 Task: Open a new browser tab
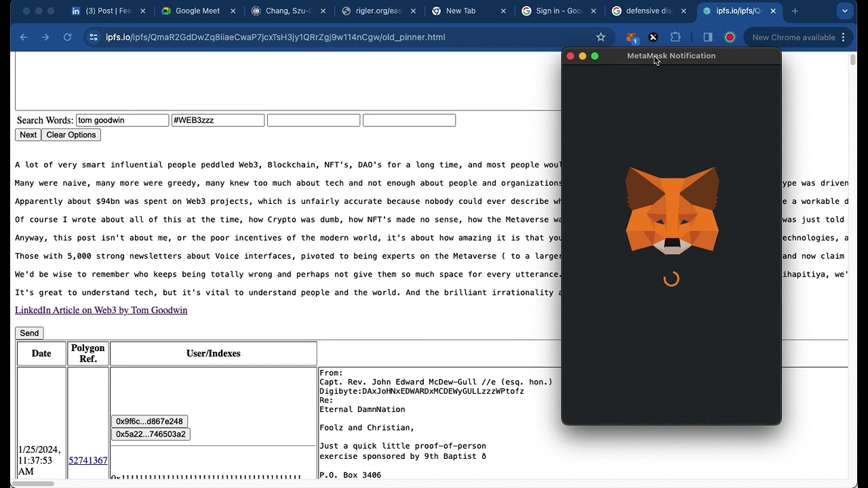coord(795,11)
